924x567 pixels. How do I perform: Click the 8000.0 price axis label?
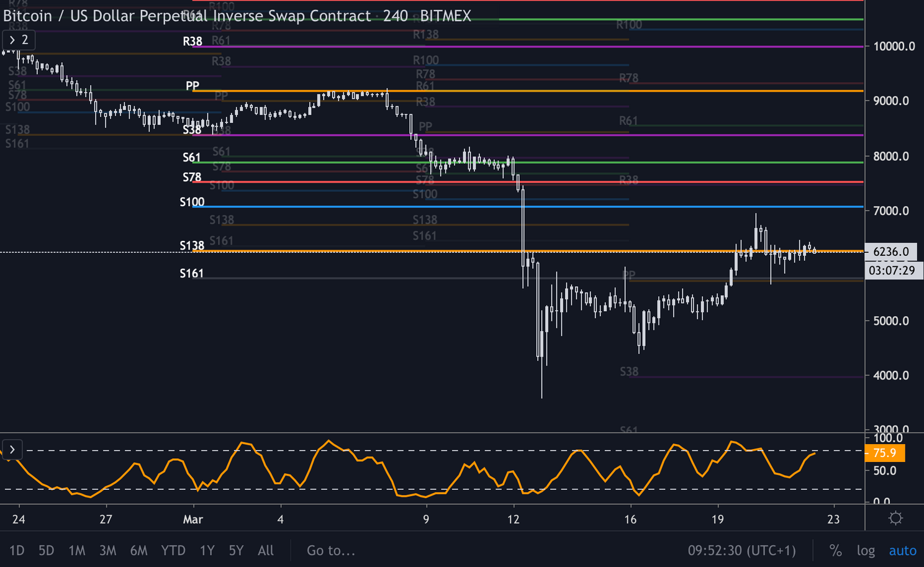pos(891,156)
